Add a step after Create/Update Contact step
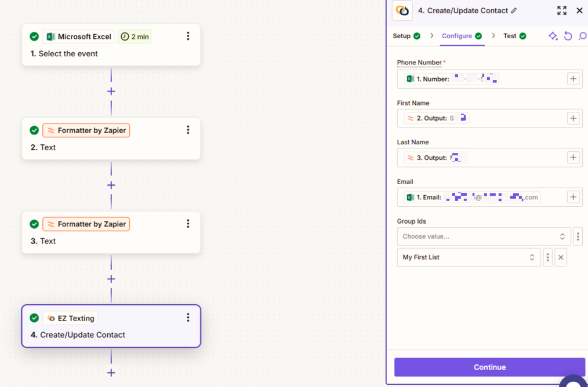This screenshot has width=588, height=387. pos(111,373)
